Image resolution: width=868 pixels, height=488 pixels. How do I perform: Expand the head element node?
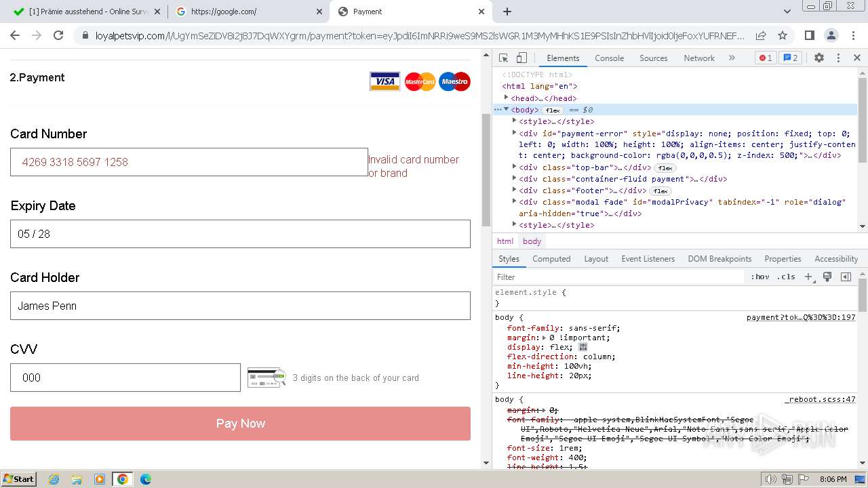[507, 98]
